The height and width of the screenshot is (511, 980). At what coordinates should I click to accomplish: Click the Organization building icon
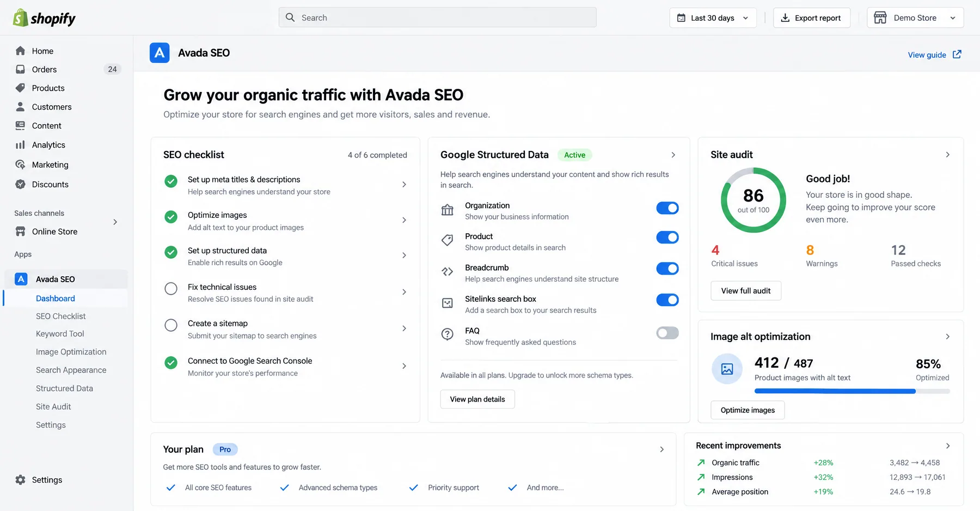[x=448, y=210]
